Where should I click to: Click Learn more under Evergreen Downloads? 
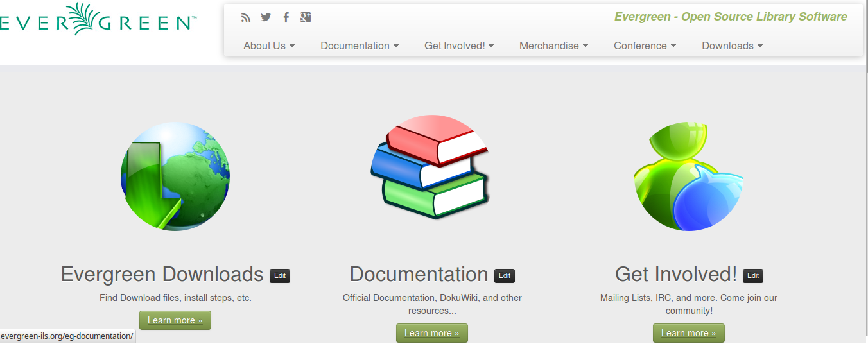[x=175, y=320]
